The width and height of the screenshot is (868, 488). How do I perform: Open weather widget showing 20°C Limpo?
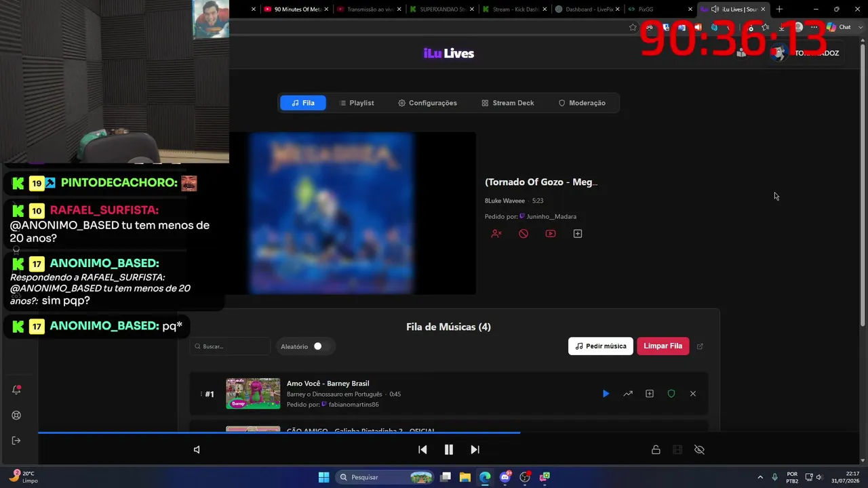(24, 477)
